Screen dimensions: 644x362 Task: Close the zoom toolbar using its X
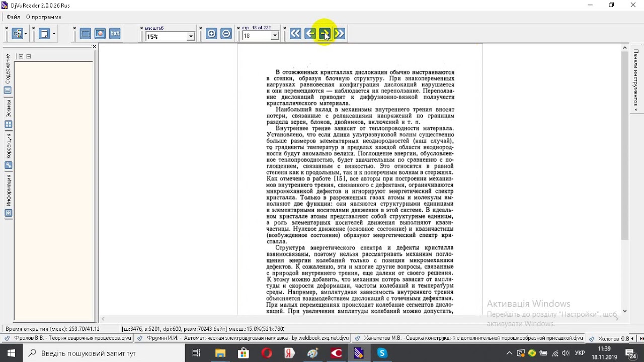click(x=141, y=28)
